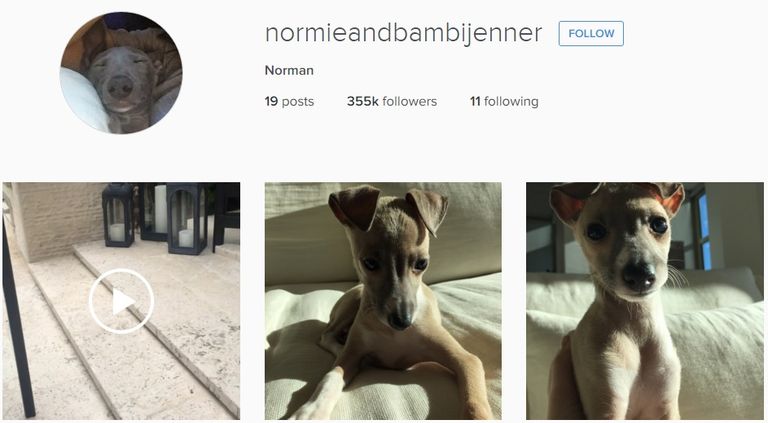Screen dimensions: 768x423
Task: Click the display name Norman
Action: pyautogui.click(x=289, y=70)
